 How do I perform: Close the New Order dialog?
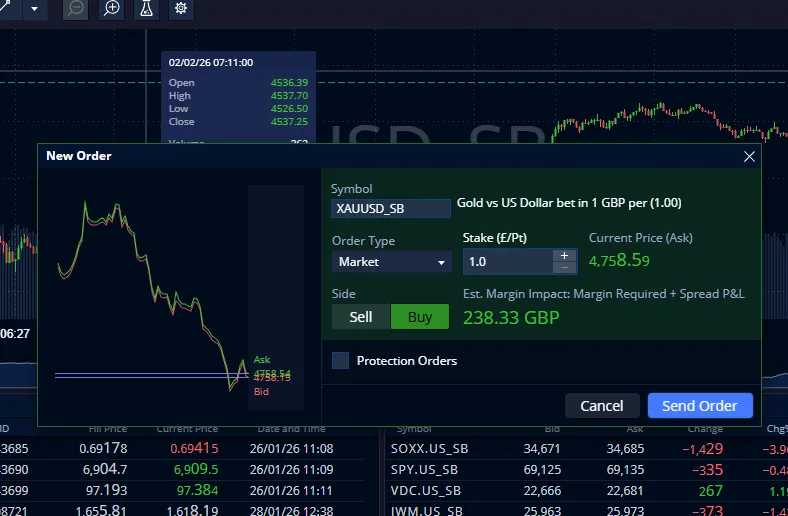[x=749, y=157]
